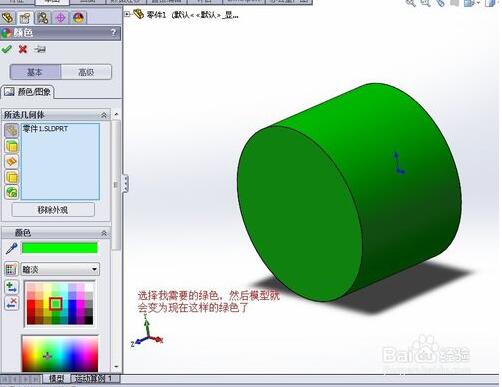The image size is (502, 387).
Task: Toggle the select faces filter icon
Action: coord(11,146)
